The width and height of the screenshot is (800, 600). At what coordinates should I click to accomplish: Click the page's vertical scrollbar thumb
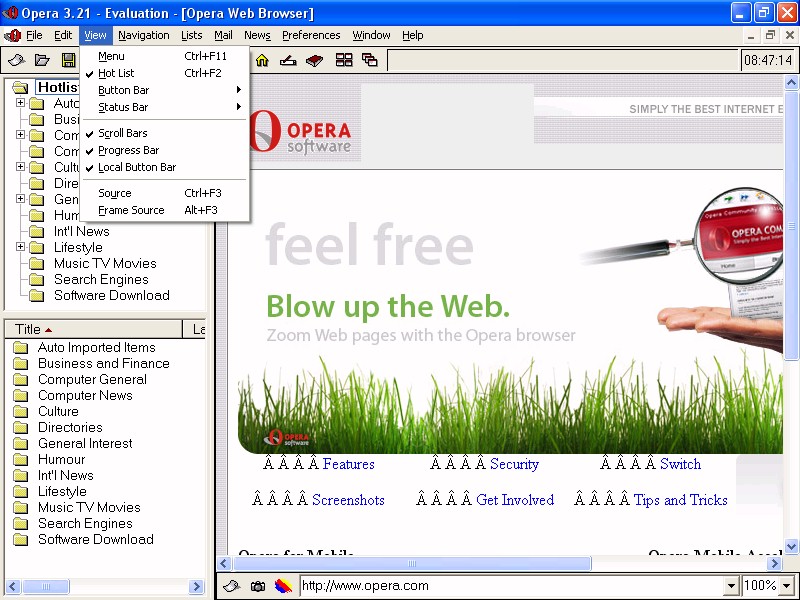(x=792, y=226)
